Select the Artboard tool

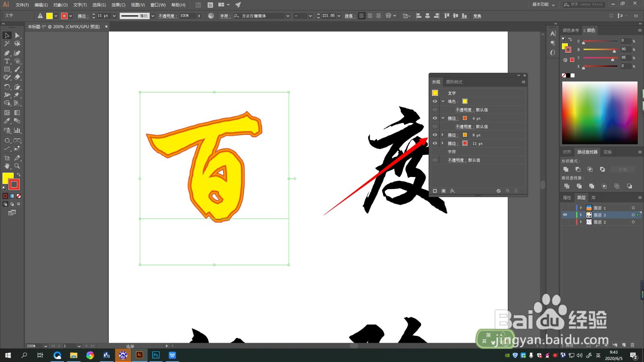7,158
